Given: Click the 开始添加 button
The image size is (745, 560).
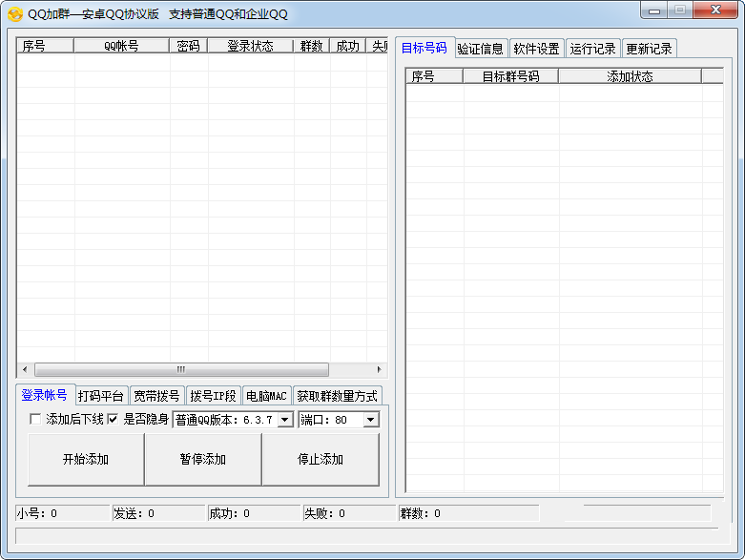Looking at the screenshot, I should tap(86, 459).
